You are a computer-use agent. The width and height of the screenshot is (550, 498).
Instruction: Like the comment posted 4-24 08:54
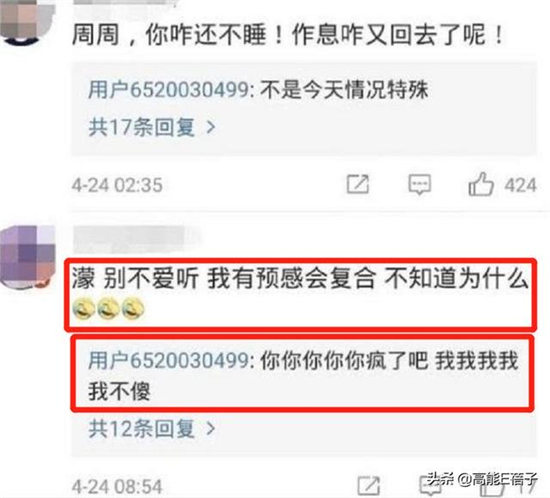(x=492, y=487)
